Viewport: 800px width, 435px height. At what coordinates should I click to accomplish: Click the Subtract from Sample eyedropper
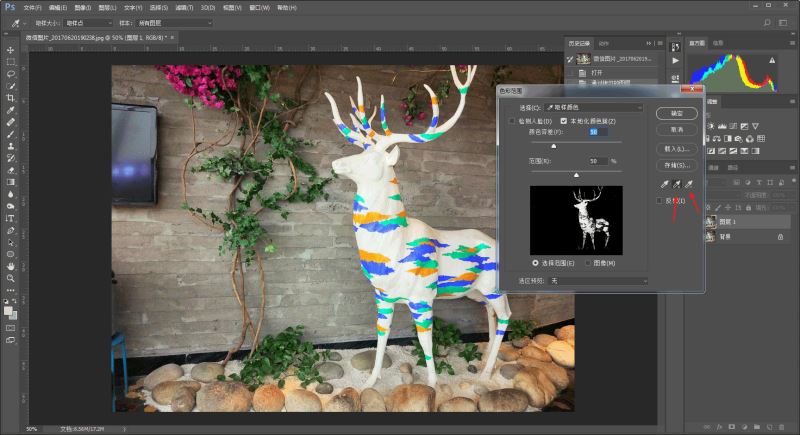coord(689,184)
